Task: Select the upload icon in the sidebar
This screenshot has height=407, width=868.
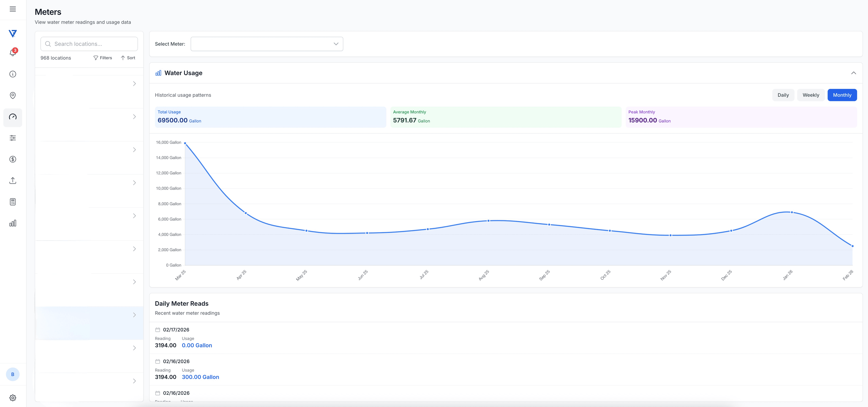Action: click(12, 180)
